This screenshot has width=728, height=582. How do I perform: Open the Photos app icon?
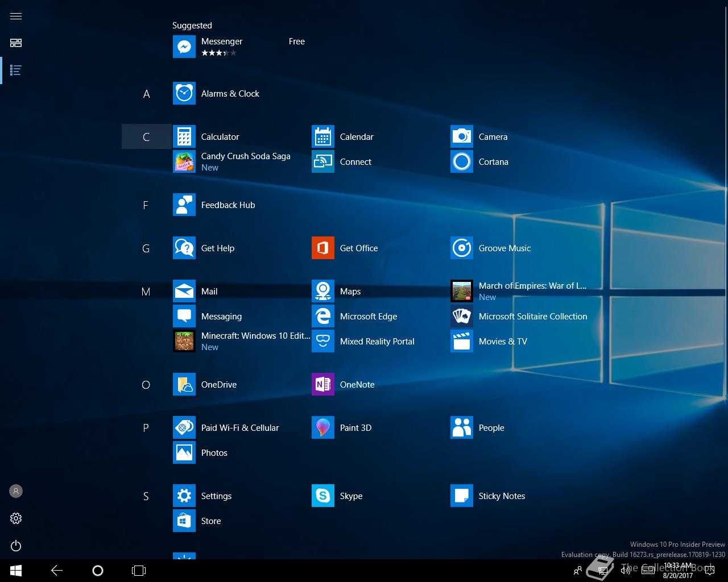[184, 452]
